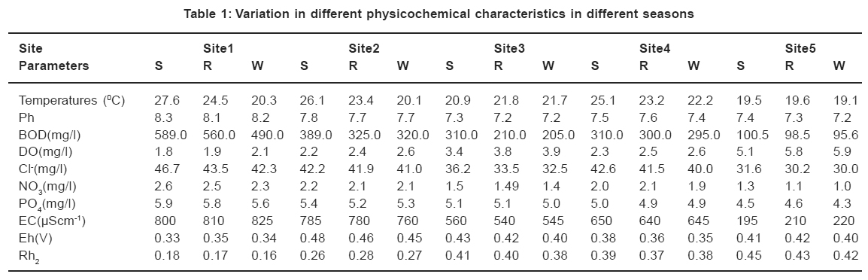Select the Site4 column header
868x280 pixels.
pos(655,48)
